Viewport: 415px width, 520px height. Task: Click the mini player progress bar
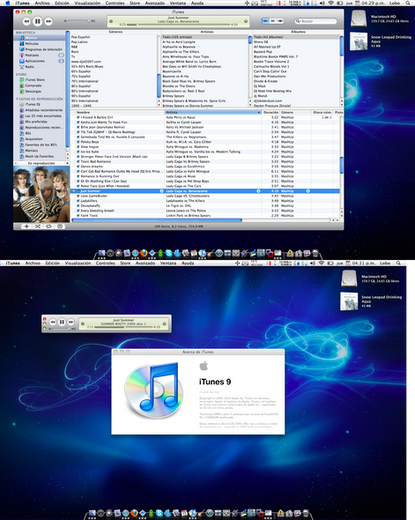pos(124,327)
